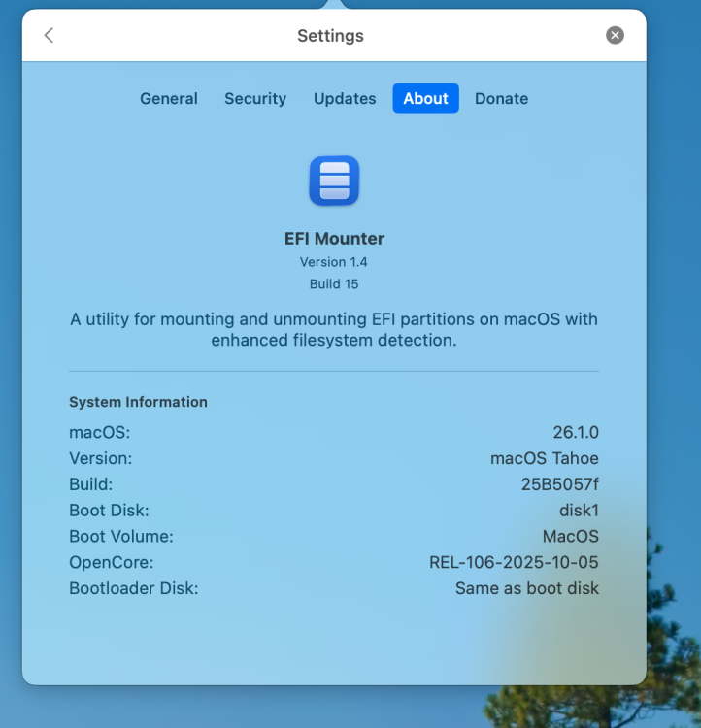
Task: Click the Build: label in System Information
Action: coord(90,484)
